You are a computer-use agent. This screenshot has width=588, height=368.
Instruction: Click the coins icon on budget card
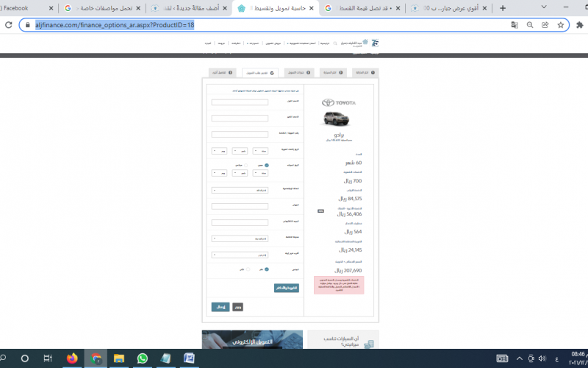(x=369, y=344)
